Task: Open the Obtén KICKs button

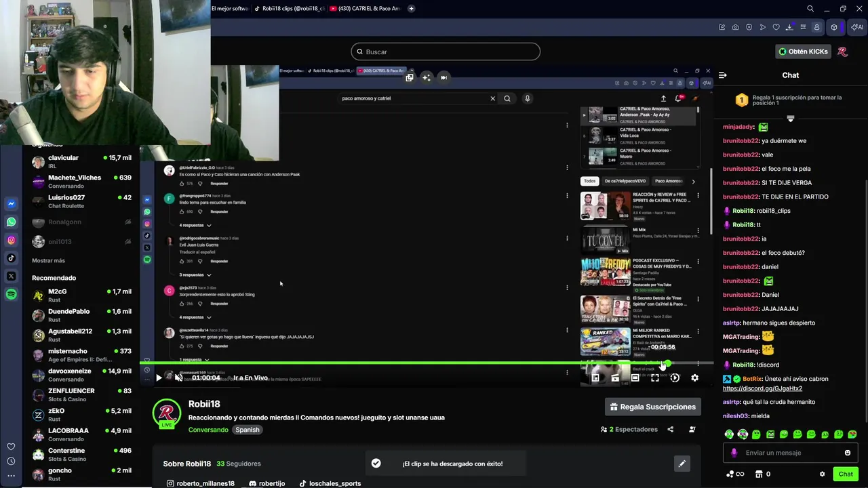Action: [803, 52]
